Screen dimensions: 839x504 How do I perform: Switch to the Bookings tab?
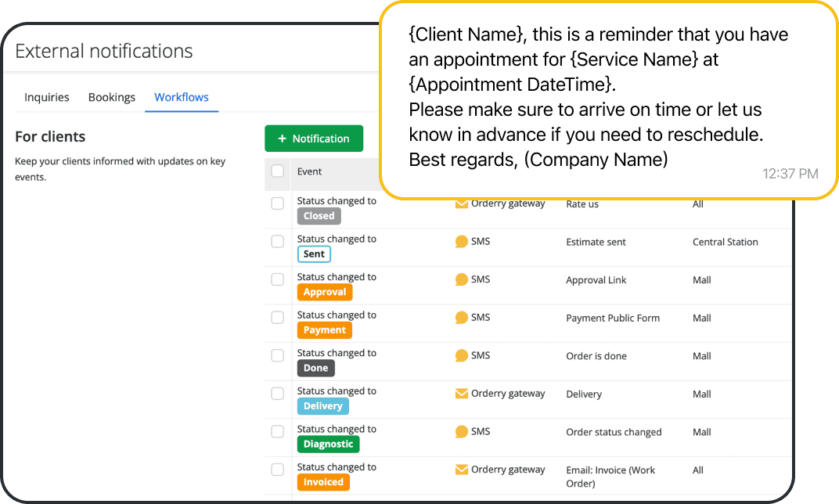(x=112, y=97)
